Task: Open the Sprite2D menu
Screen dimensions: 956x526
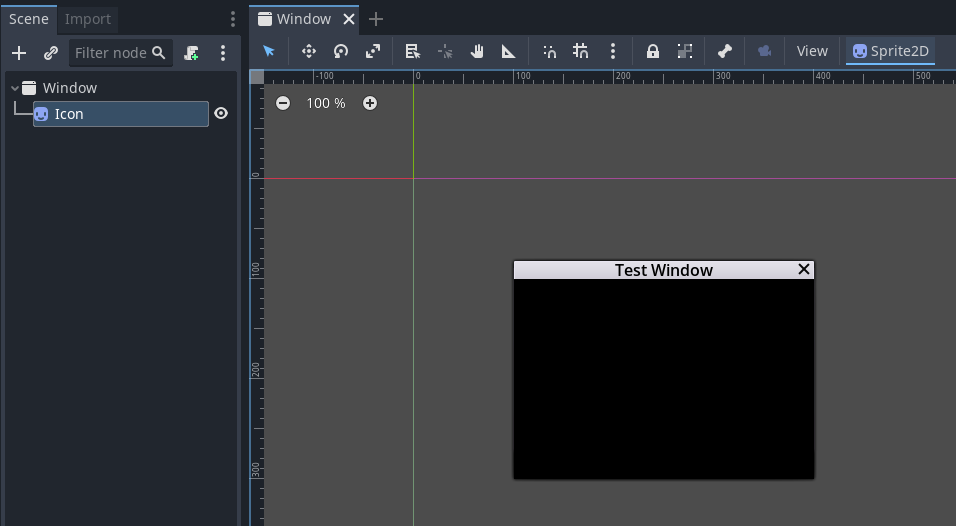Action: tap(890, 51)
